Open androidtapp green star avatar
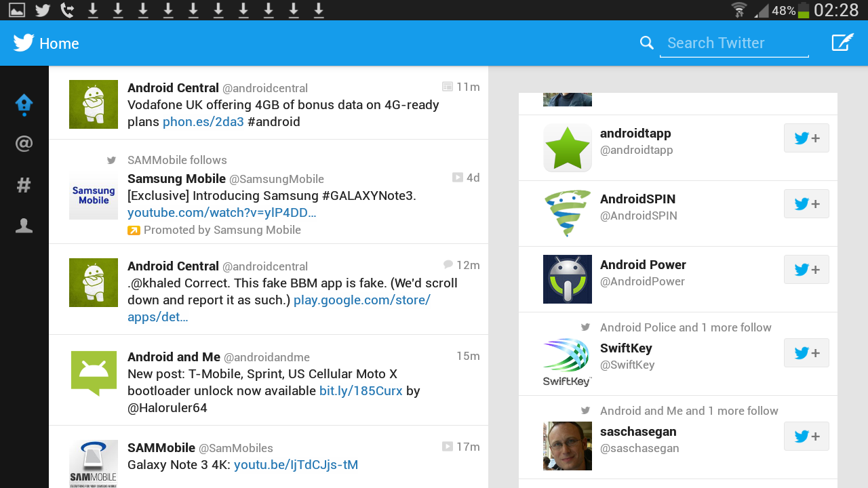The image size is (868, 488). [568, 148]
